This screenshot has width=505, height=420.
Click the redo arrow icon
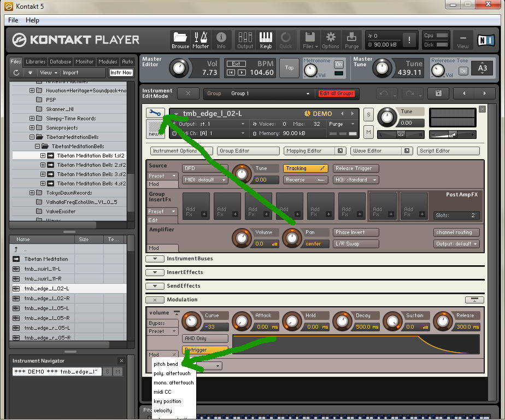pyautogui.click(x=410, y=94)
